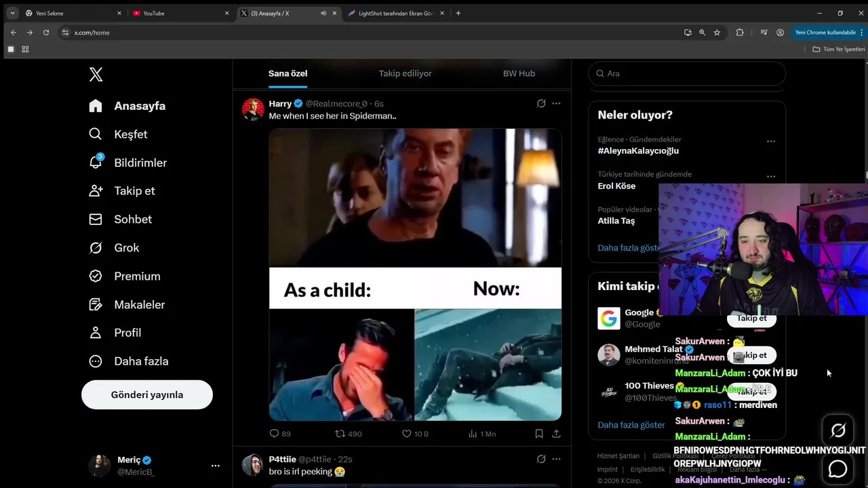Expand tab search dropdown arrow
868x488 pixels.
point(12,13)
